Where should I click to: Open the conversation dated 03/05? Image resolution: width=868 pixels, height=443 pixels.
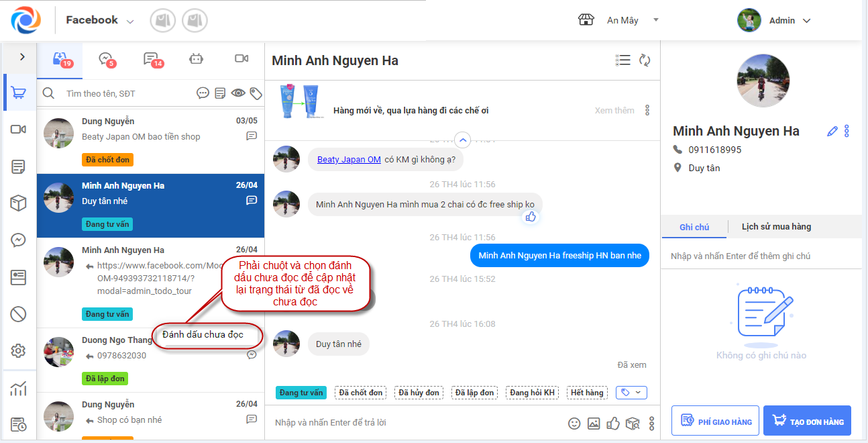[x=151, y=142]
